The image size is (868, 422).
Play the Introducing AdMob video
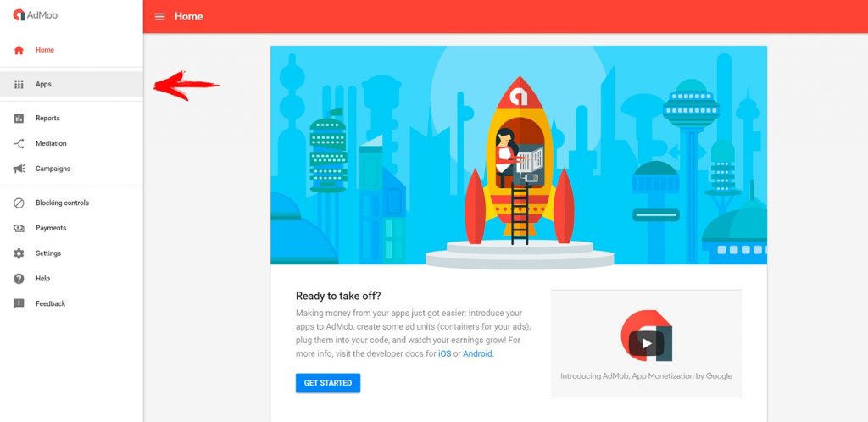click(646, 343)
